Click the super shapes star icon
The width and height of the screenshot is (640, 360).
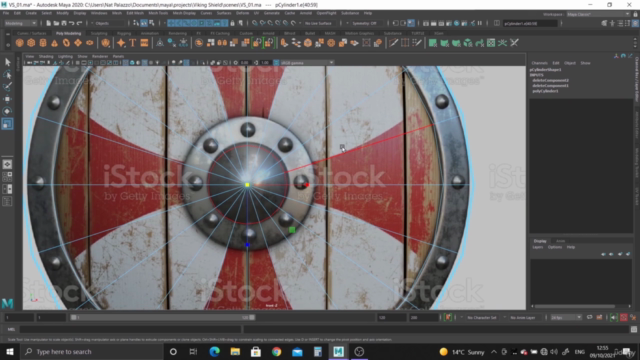point(121,43)
